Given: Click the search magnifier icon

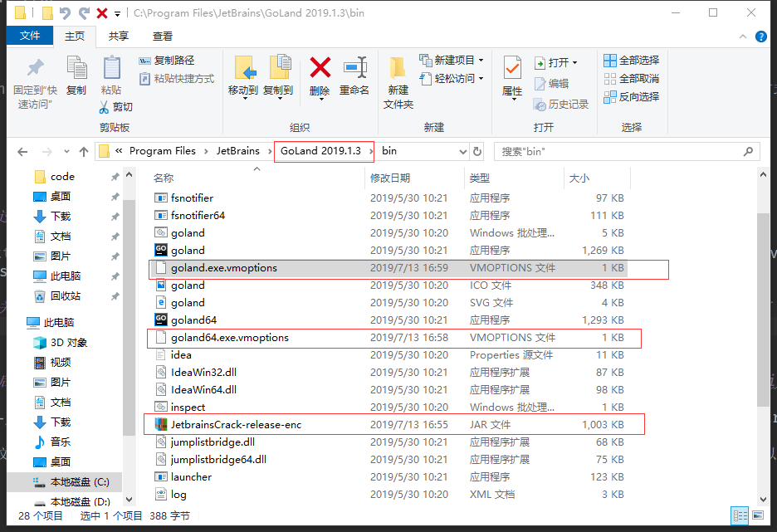Looking at the screenshot, I should point(748,152).
